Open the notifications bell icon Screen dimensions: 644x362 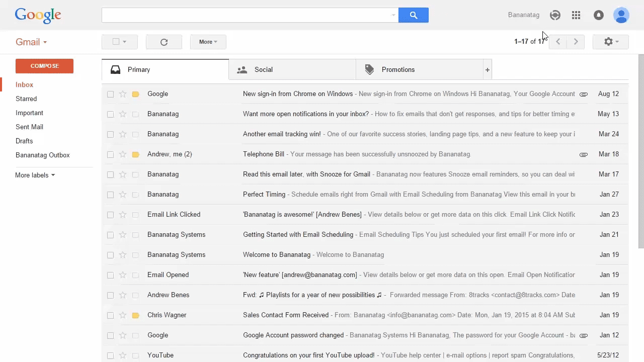(x=598, y=15)
